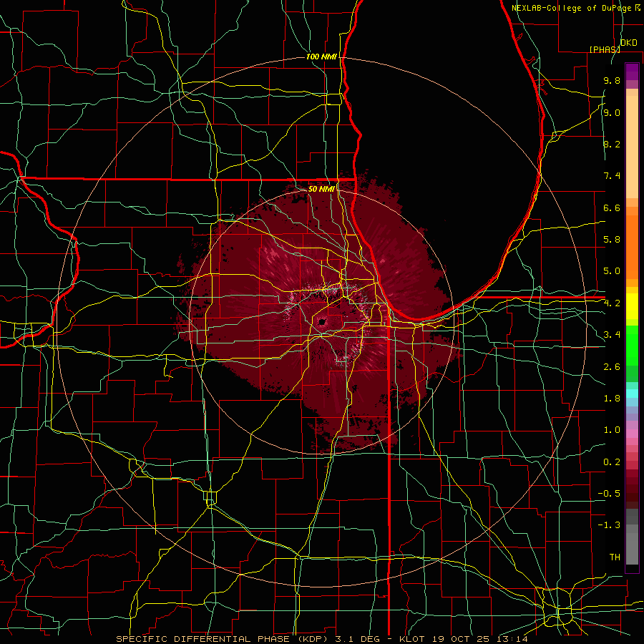Viewport: 644px width, 644px height.
Task: Click the NEXLAB-College of DuPage credit text
Action: click(x=571, y=8)
